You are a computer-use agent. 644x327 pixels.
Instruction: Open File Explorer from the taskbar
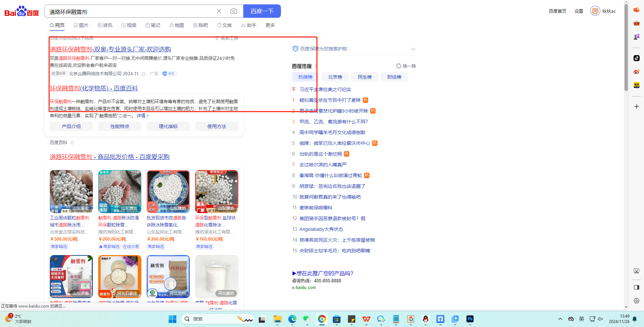277,319
